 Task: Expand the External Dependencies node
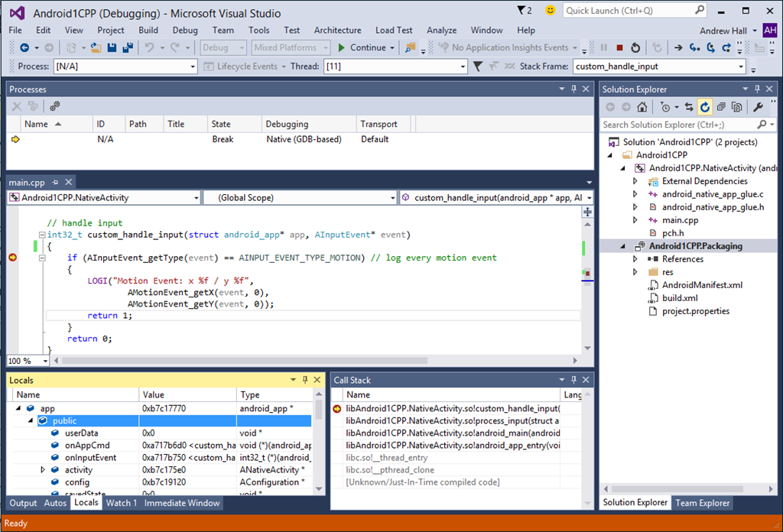(x=635, y=181)
